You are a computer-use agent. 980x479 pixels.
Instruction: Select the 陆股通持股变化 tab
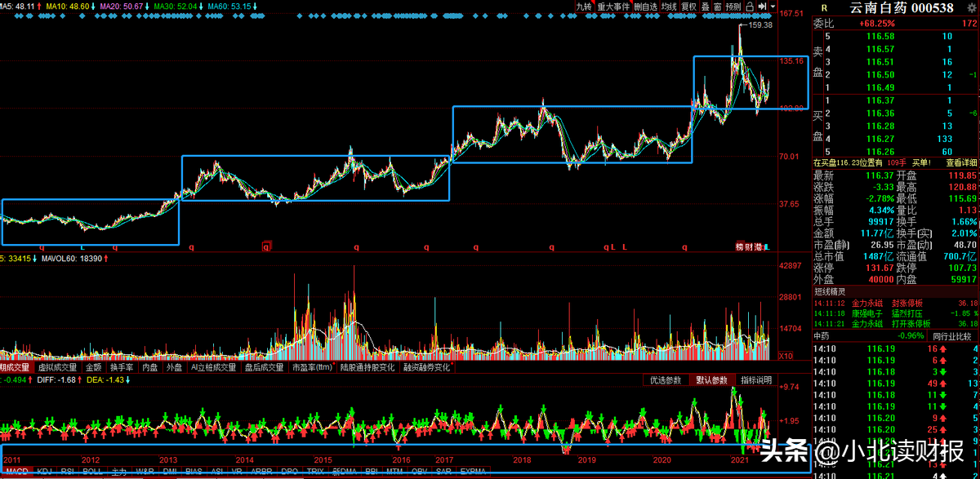coord(368,368)
